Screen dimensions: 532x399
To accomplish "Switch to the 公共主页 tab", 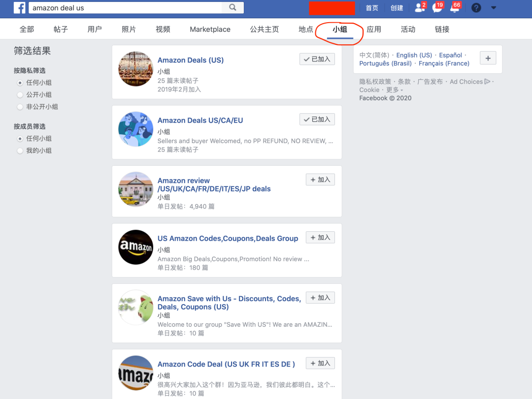I will [265, 29].
